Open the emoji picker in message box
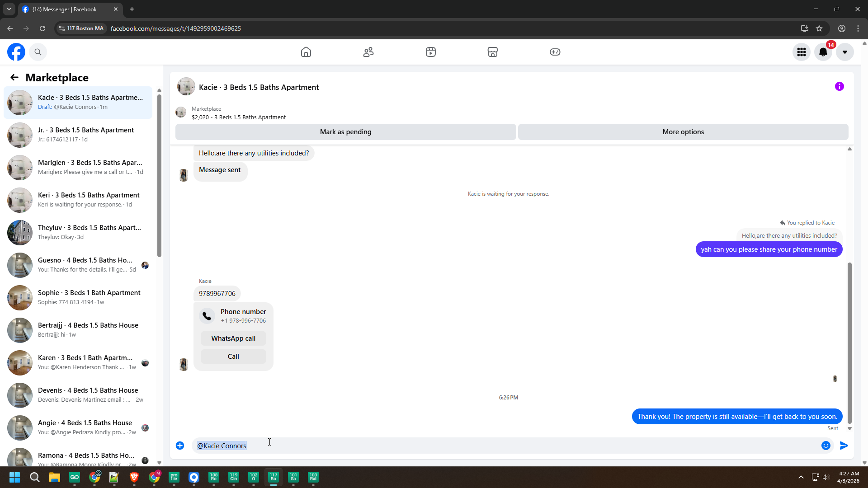The image size is (868, 488). (826, 446)
